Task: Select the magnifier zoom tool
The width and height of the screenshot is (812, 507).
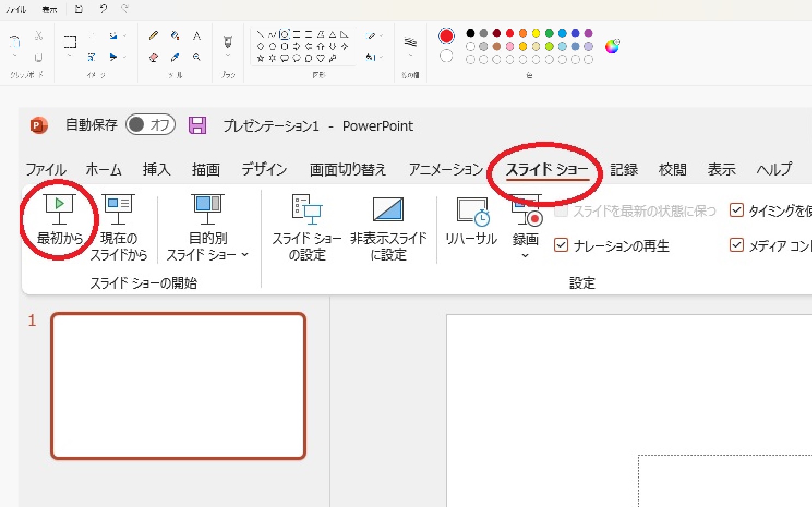Action: (197, 57)
